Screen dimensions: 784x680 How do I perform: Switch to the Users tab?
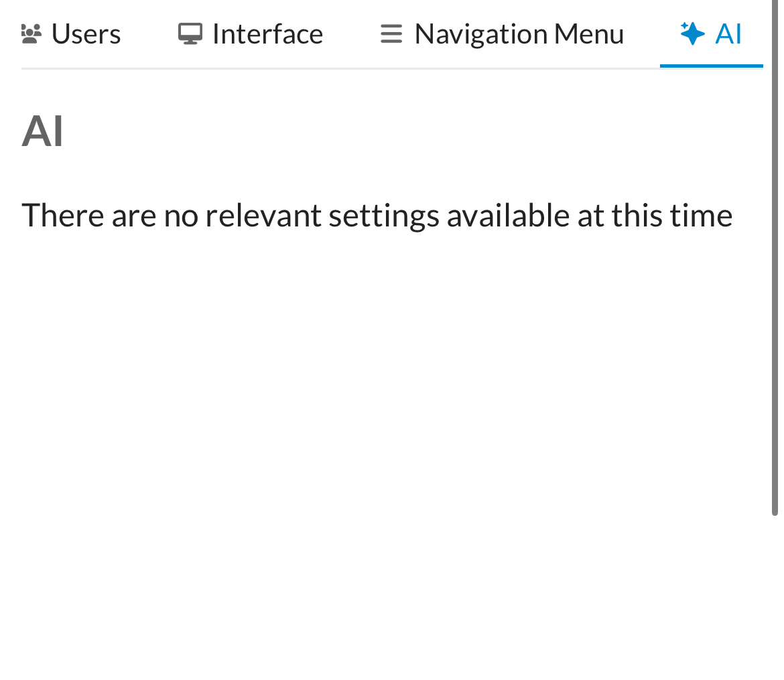click(71, 33)
